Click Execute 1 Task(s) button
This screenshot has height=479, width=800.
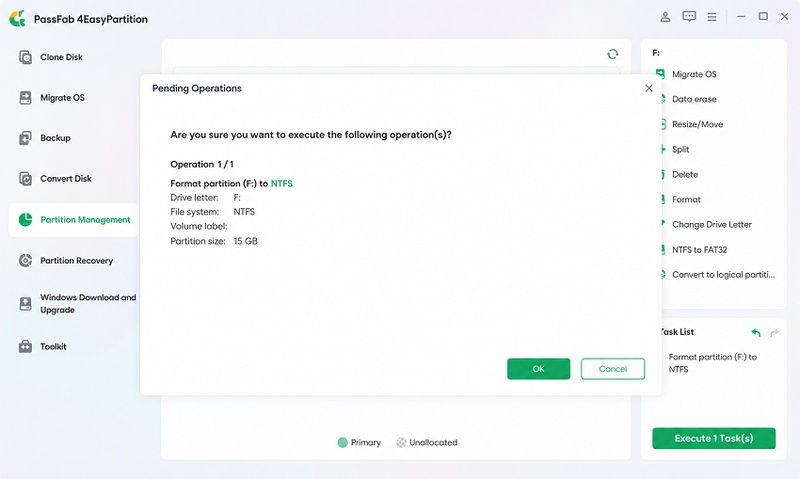714,438
